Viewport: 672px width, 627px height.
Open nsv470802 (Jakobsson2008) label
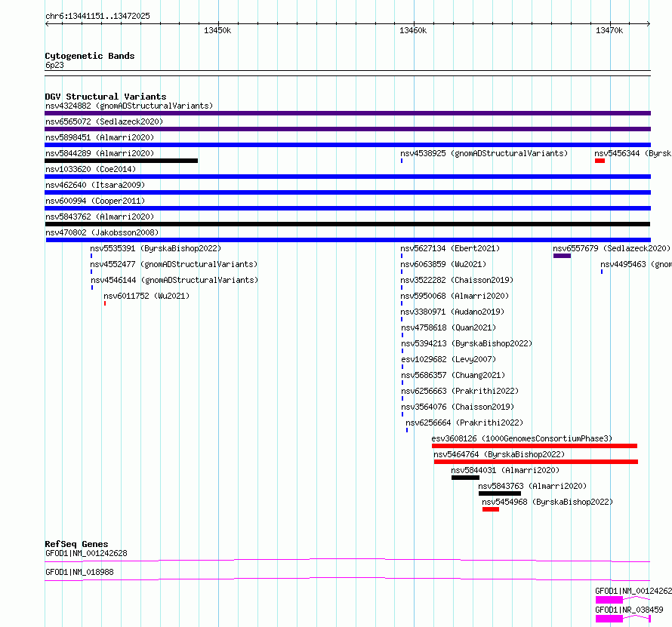click(x=102, y=232)
